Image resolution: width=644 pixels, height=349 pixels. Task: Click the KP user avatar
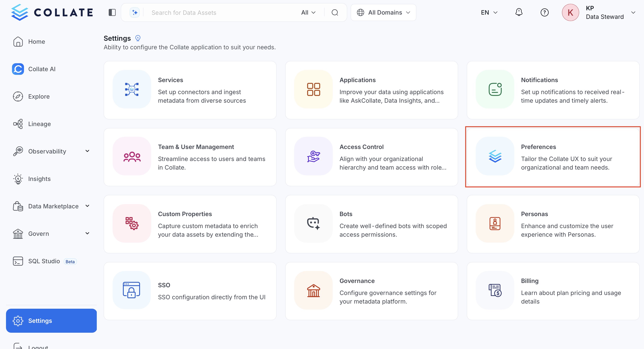571,12
